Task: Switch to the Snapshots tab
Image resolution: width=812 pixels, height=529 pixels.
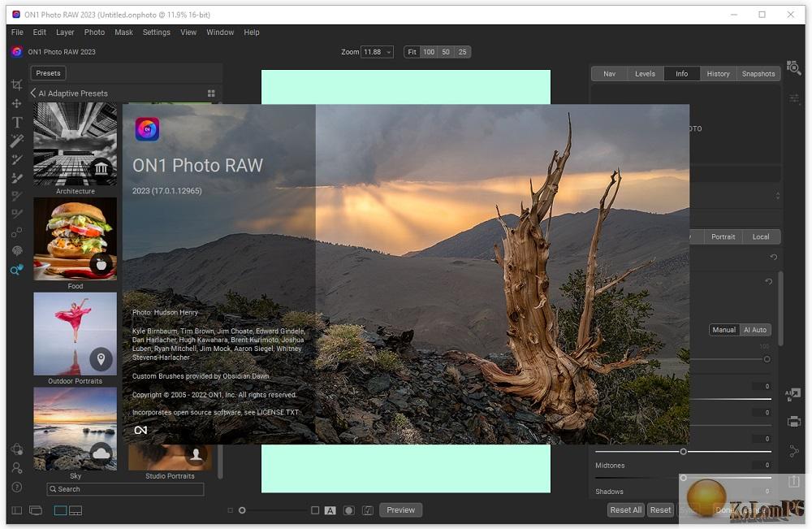Action: click(758, 74)
